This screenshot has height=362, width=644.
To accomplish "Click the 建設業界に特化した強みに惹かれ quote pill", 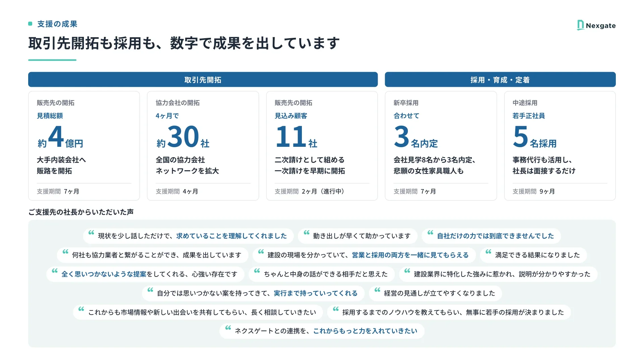I will click(x=498, y=274).
